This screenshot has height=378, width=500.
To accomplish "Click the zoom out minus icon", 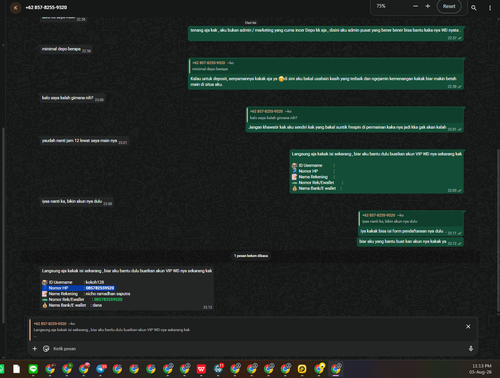I will [x=415, y=6].
